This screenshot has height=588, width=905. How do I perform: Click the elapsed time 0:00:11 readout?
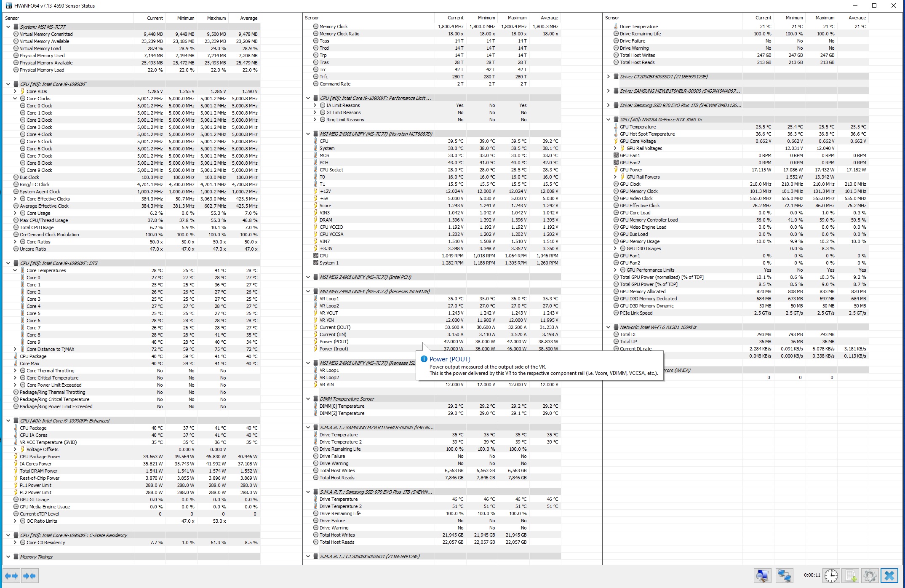click(812, 575)
